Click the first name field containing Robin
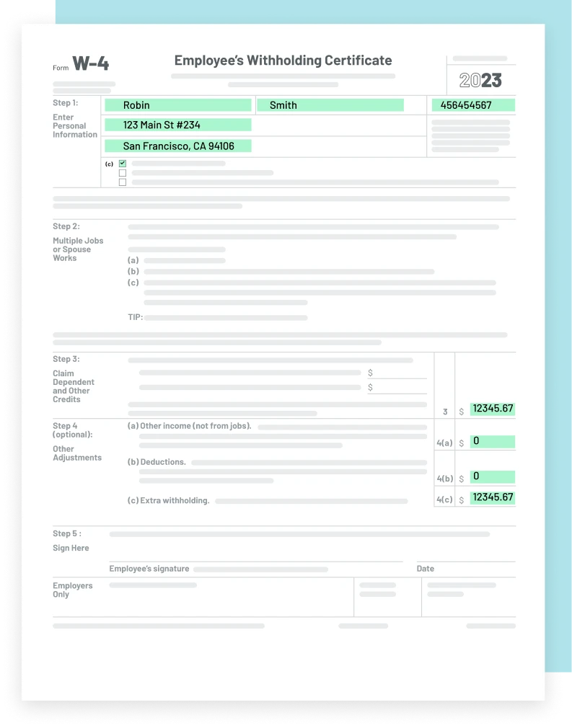 click(x=178, y=105)
